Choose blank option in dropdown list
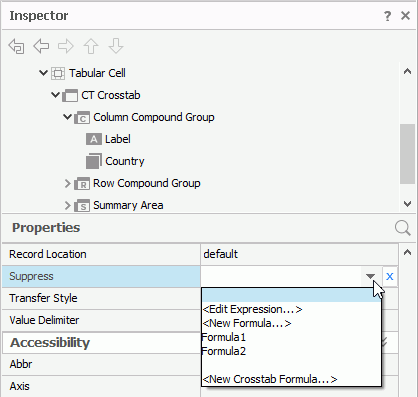The height and width of the screenshot is (397, 418). [291, 295]
